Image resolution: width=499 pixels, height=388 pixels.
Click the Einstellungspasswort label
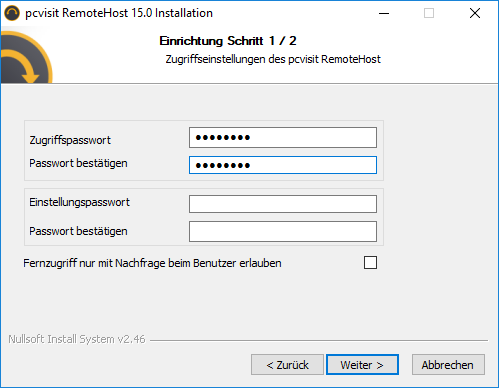pyautogui.click(x=79, y=202)
